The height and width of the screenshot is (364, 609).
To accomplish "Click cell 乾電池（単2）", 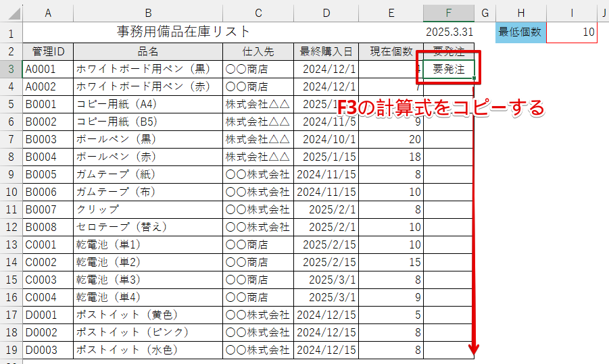I will pyautogui.click(x=148, y=262).
